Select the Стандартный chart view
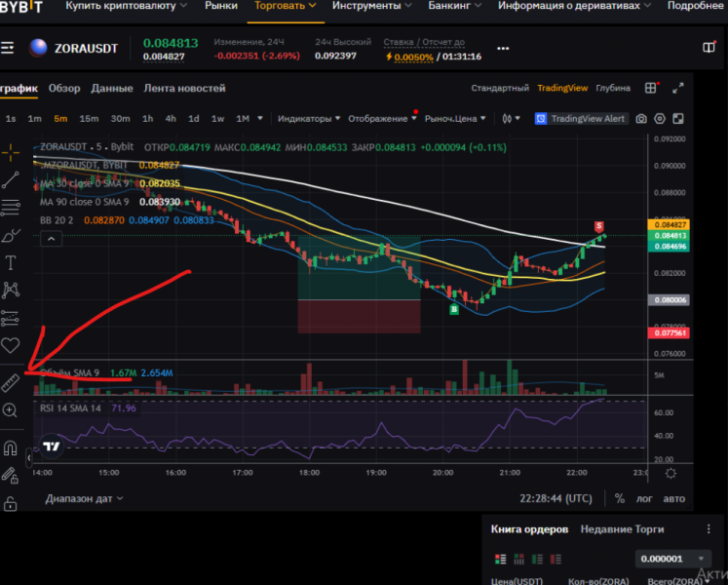The width and height of the screenshot is (728, 585). coord(500,88)
